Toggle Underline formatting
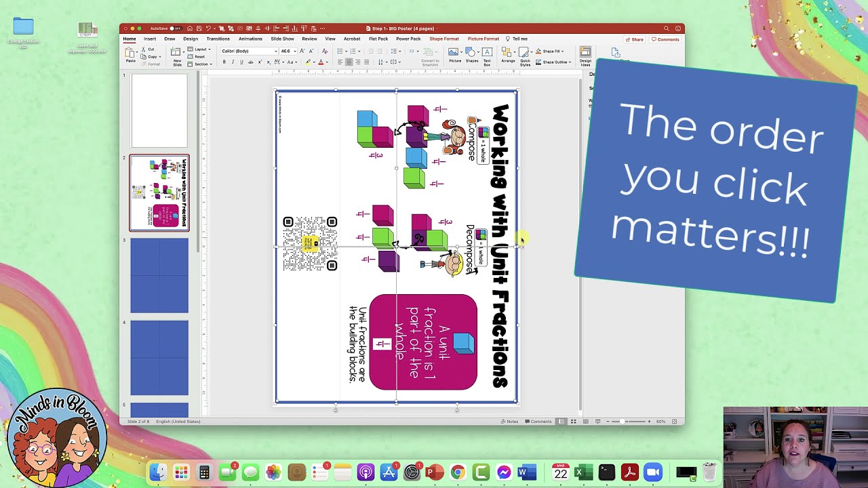The height and width of the screenshot is (488, 868). [241, 62]
